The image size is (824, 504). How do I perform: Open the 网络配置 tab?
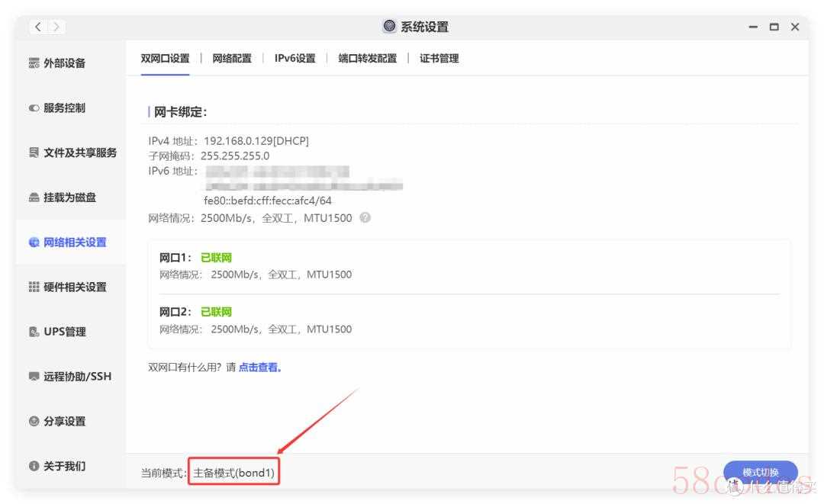232,58
